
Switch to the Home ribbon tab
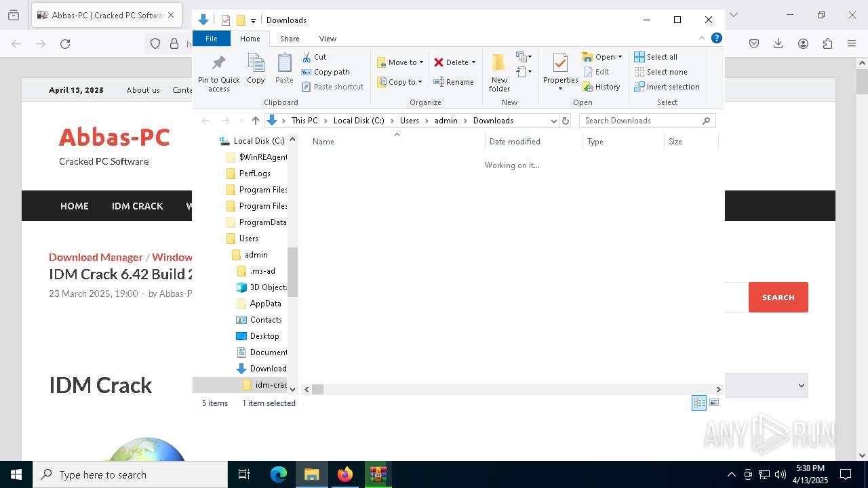[250, 39]
